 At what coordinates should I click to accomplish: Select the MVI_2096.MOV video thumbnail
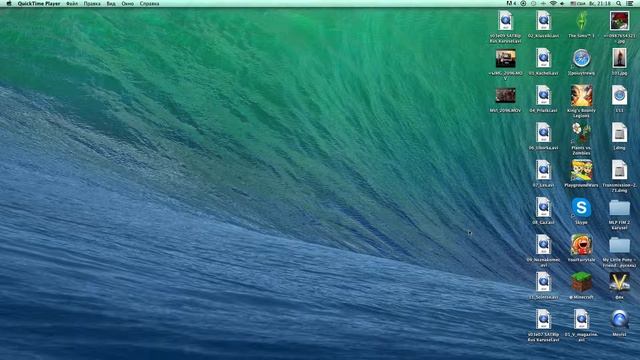[x=505, y=96]
